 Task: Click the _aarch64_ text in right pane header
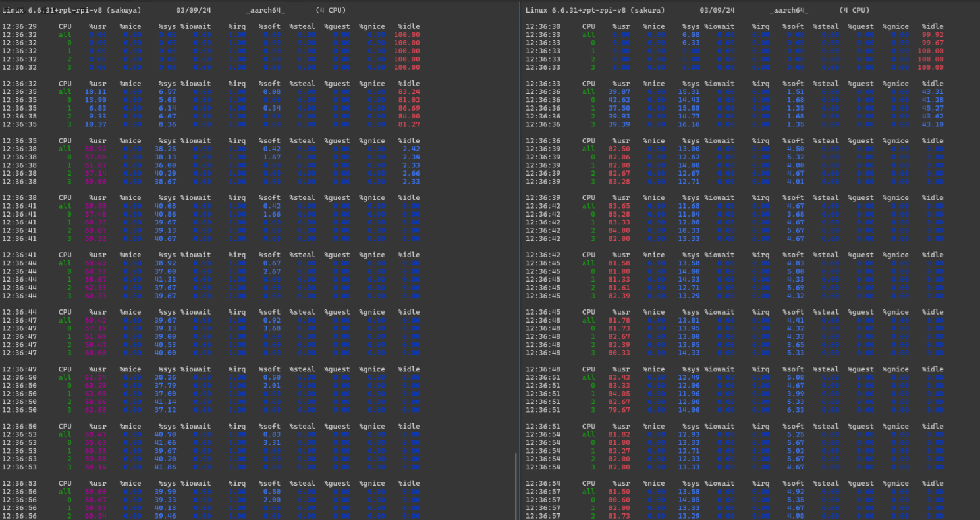[788, 10]
